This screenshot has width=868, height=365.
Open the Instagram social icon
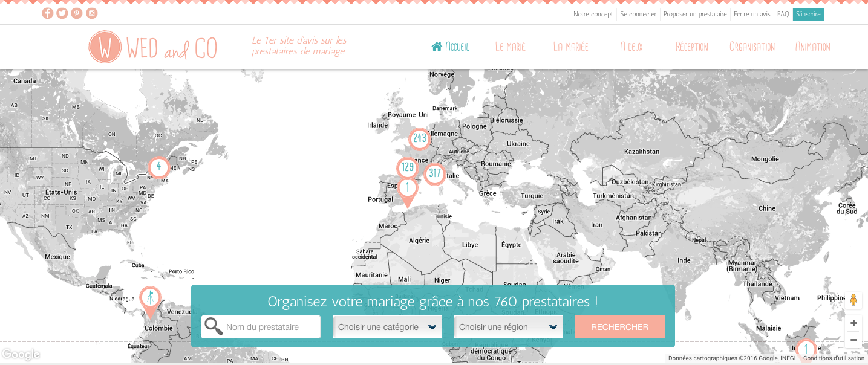[91, 13]
